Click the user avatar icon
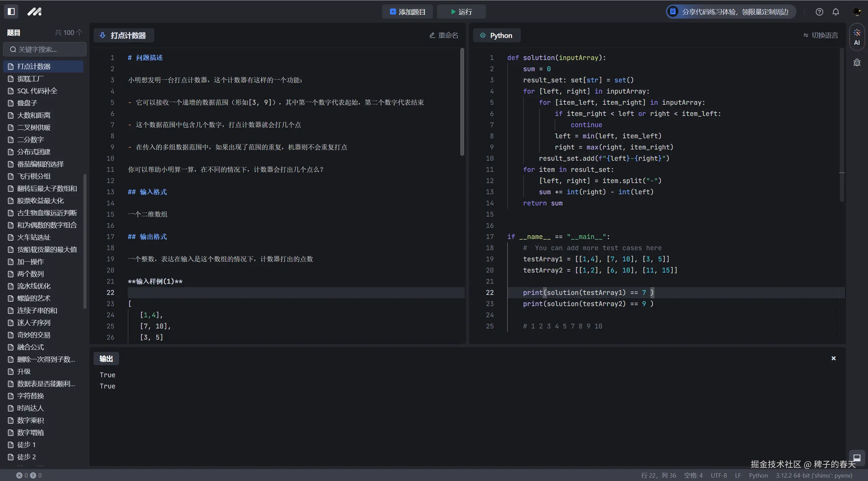This screenshot has height=481, width=868. click(x=856, y=12)
